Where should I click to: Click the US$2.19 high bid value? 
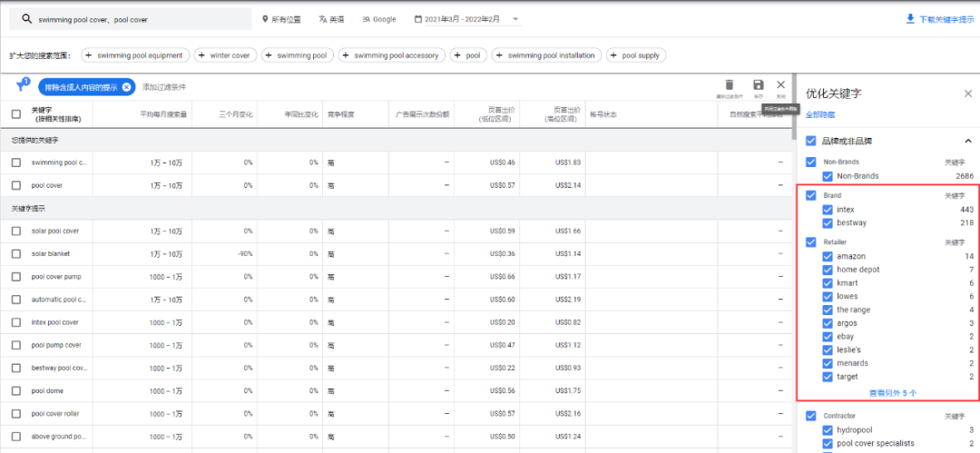[x=568, y=300]
